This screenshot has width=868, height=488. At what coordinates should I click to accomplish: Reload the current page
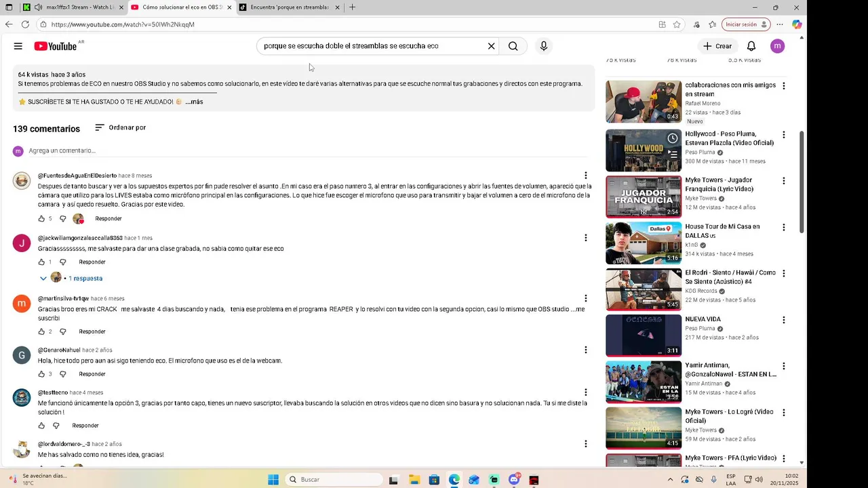[x=25, y=24]
